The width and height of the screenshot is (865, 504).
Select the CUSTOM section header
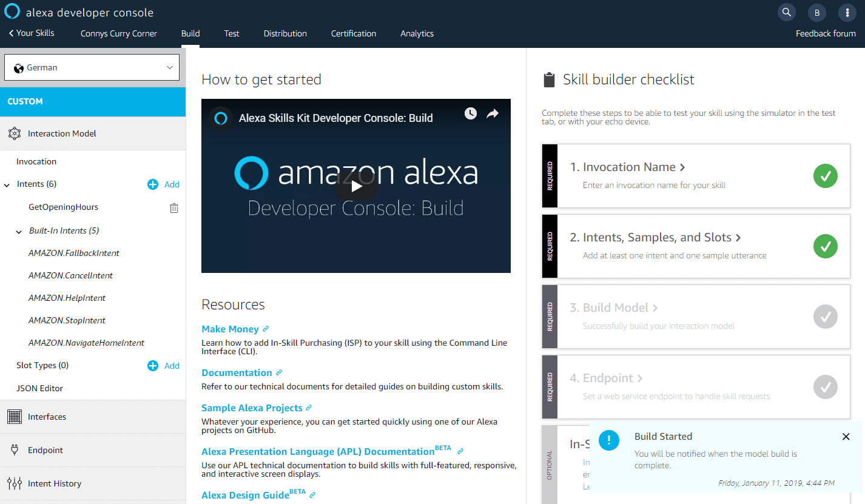point(93,101)
